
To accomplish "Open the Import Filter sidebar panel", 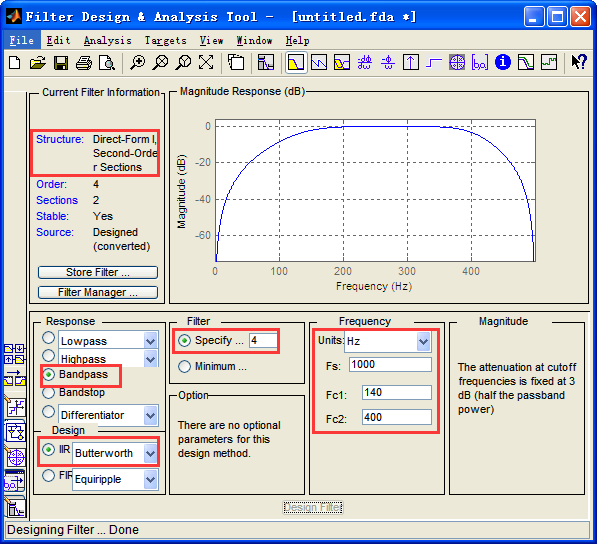I will (14, 482).
